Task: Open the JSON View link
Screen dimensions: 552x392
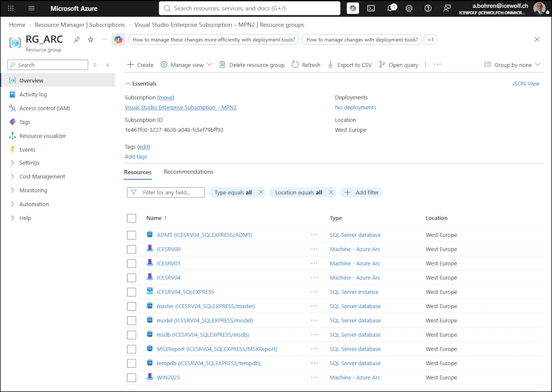Action: point(526,83)
